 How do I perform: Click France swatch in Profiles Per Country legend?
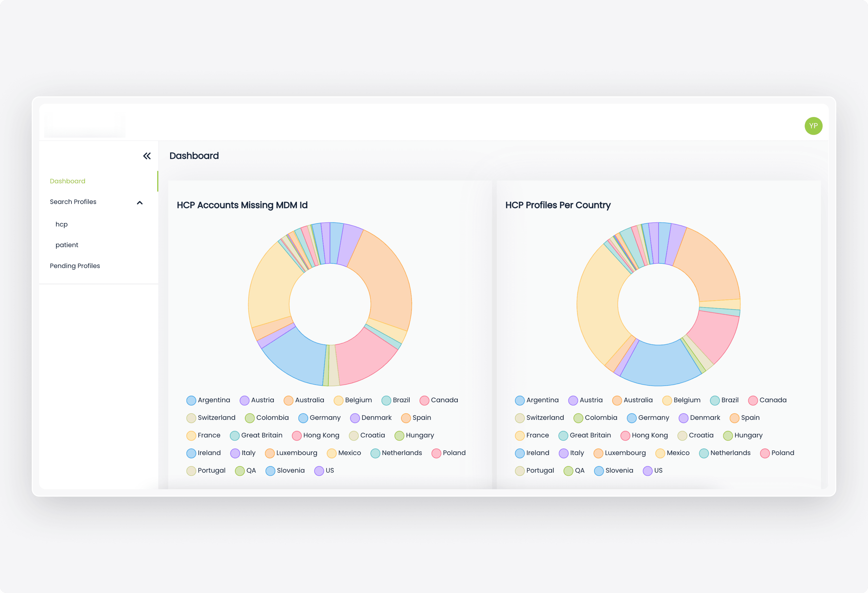[x=520, y=436]
